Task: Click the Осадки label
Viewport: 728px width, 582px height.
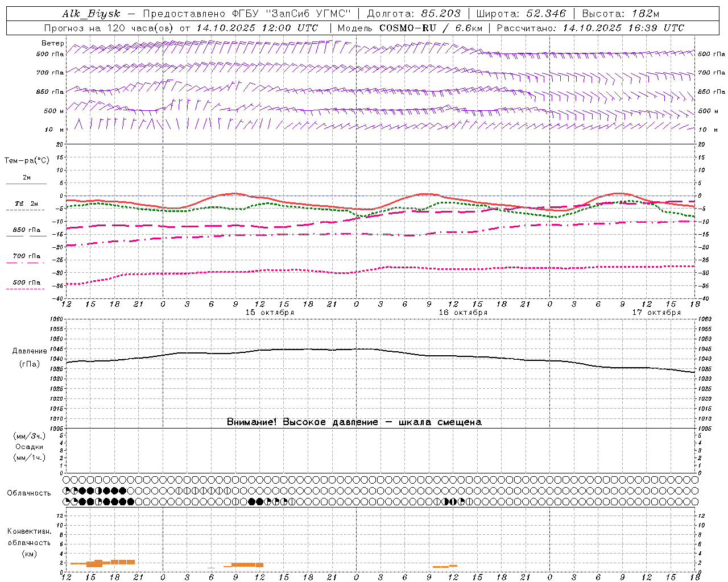Action: [x=30, y=447]
